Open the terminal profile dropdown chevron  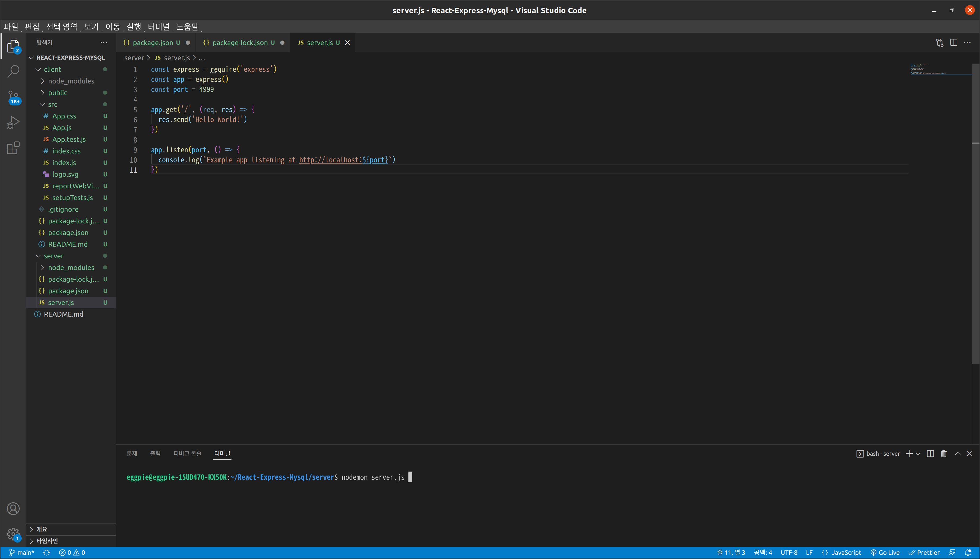(x=918, y=453)
